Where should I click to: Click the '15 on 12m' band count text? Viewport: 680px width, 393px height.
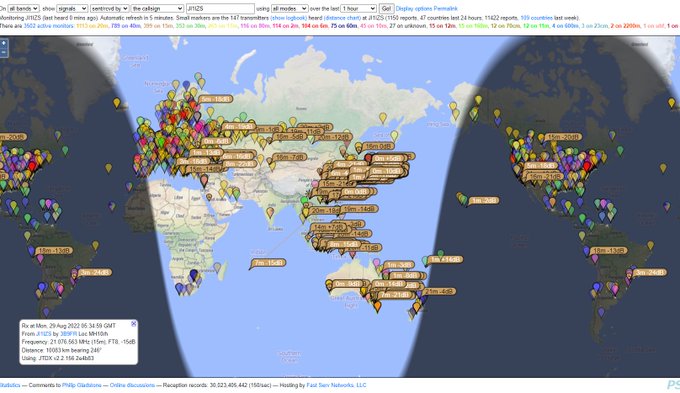click(x=442, y=26)
